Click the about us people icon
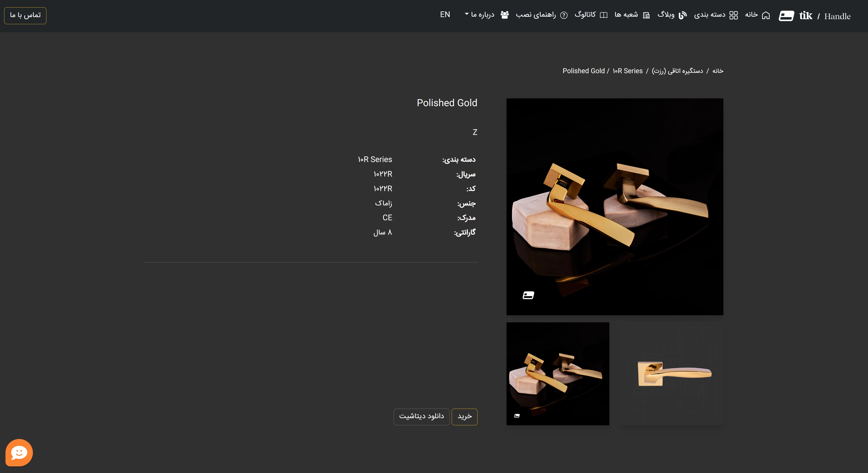This screenshot has width=868, height=473. (x=504, y=15)
